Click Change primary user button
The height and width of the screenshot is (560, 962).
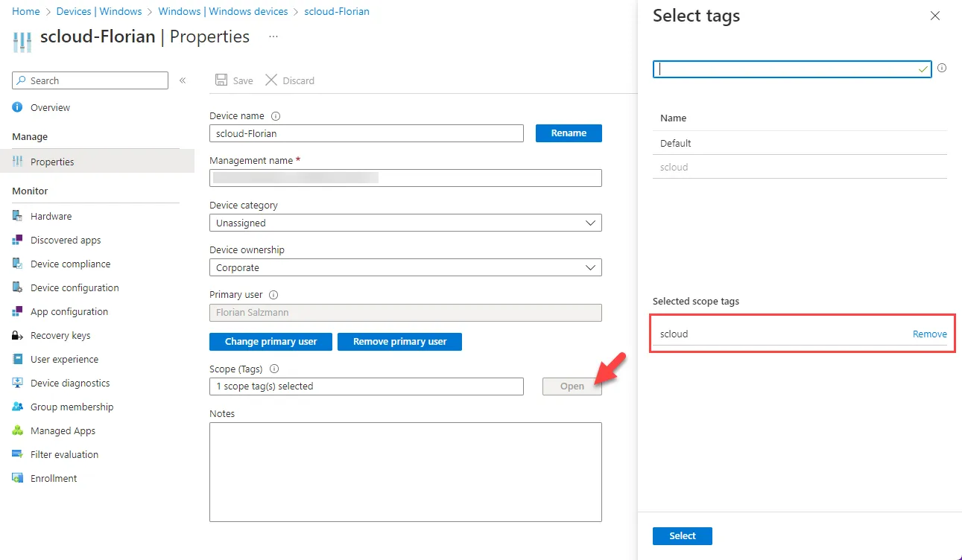point(270,342)
